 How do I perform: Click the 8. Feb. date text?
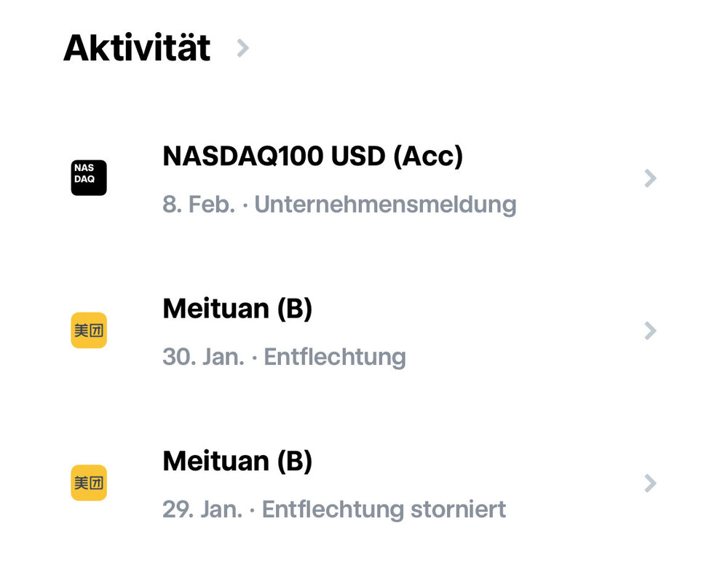point(199,205)
